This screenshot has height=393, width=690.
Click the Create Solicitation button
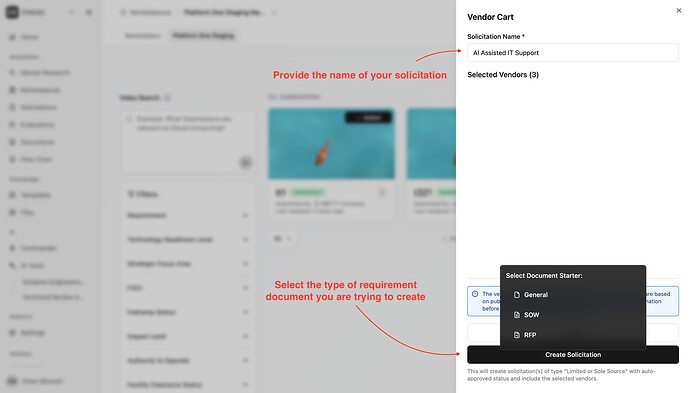[x=573, y=355]
